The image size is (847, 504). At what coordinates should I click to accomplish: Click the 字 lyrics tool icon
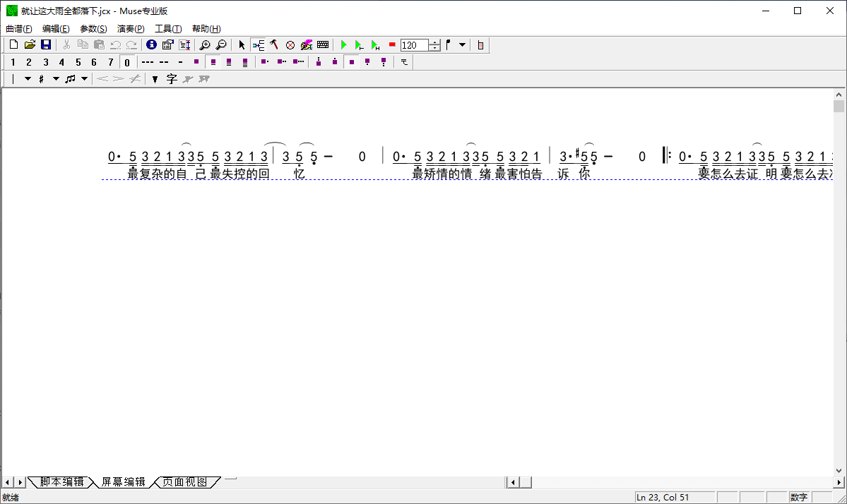point(172,78)
